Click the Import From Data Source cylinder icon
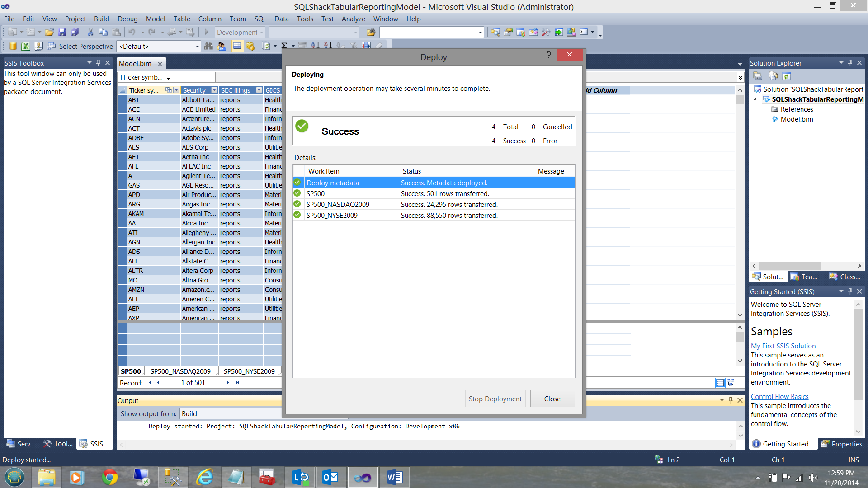The image size is (868, 488). coord(13,46)
